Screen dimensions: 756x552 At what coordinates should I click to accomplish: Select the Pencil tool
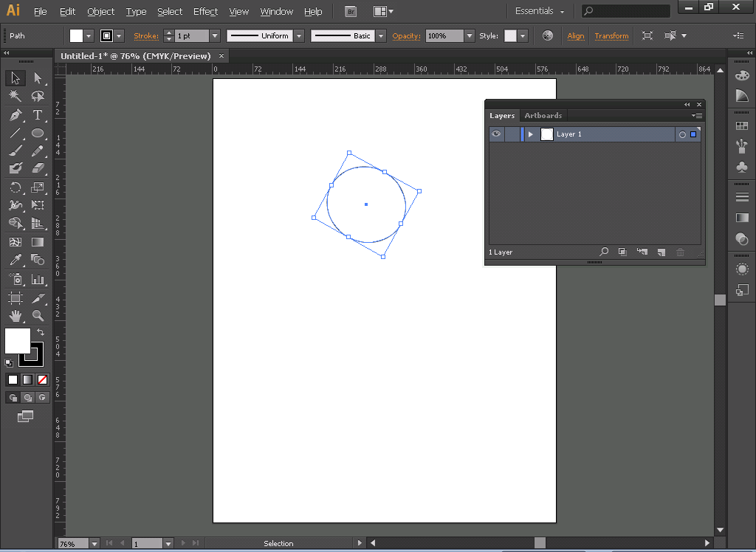click(38, 151)
